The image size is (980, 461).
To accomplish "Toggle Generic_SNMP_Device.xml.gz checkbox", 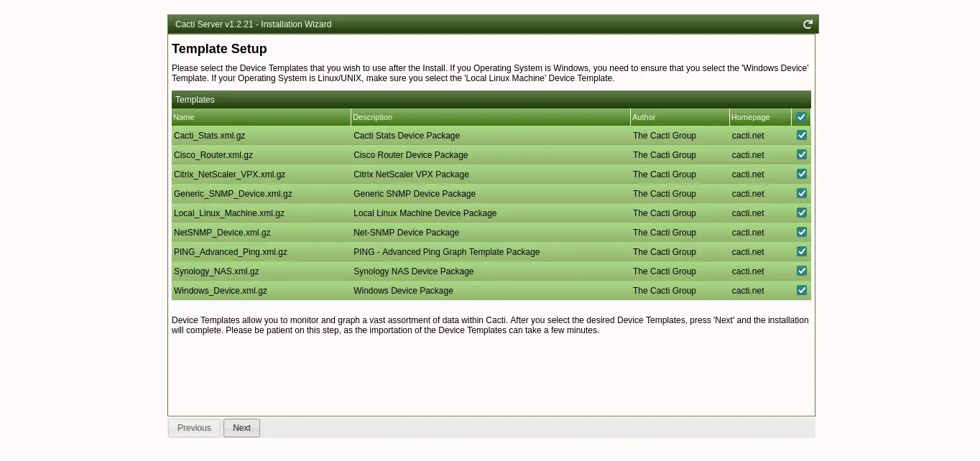I will (x=802, y=193).
